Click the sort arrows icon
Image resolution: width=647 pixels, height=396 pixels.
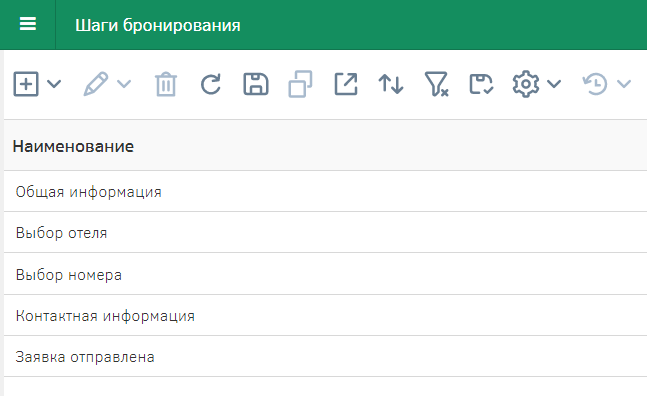click(391, 84)
